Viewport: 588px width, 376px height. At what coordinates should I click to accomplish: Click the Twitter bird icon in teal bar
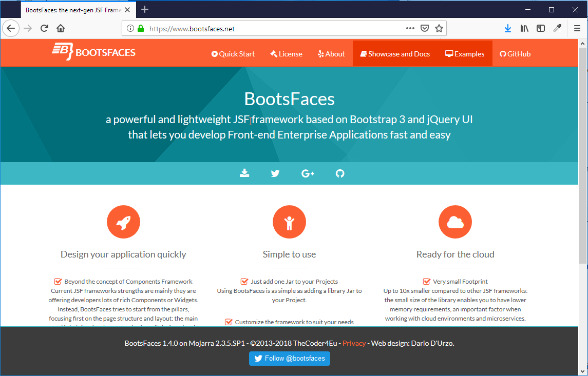275,173
